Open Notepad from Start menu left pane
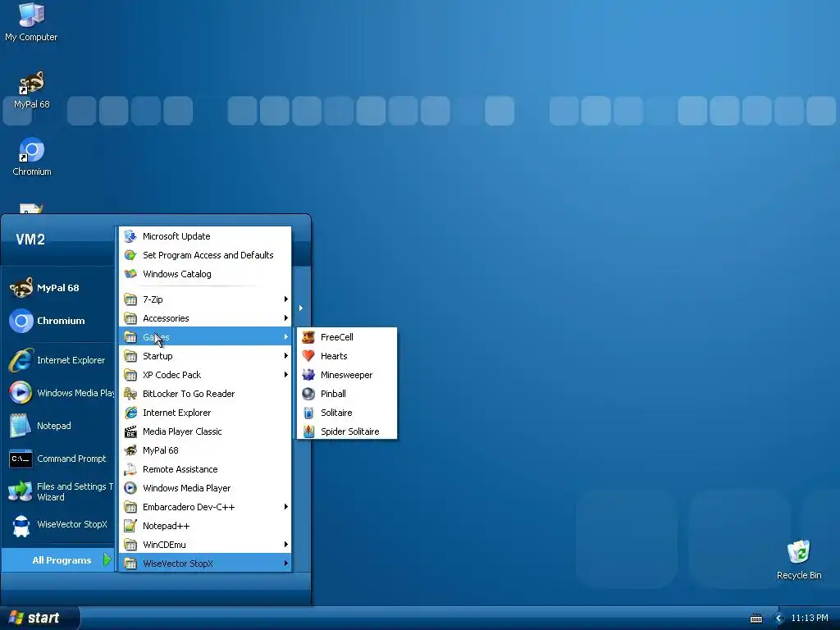840x630 pixels. click(x=59, y=426)
